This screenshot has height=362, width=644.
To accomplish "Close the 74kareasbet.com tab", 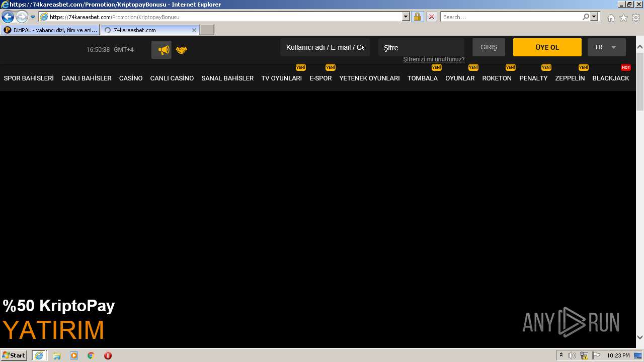I will point(194,30).
